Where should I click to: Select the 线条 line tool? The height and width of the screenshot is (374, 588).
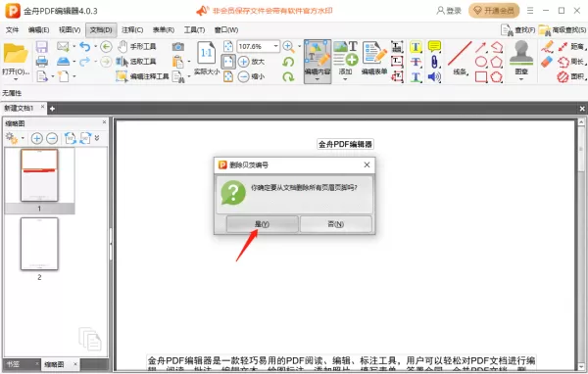tap(460, 58)
